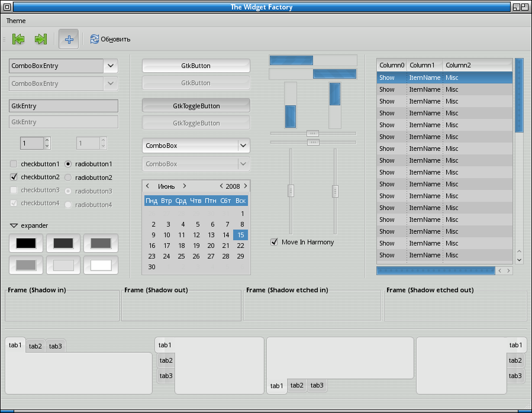
Task: Sort by Column2 header
Action: pyautogui.click(x=478, y=65)
